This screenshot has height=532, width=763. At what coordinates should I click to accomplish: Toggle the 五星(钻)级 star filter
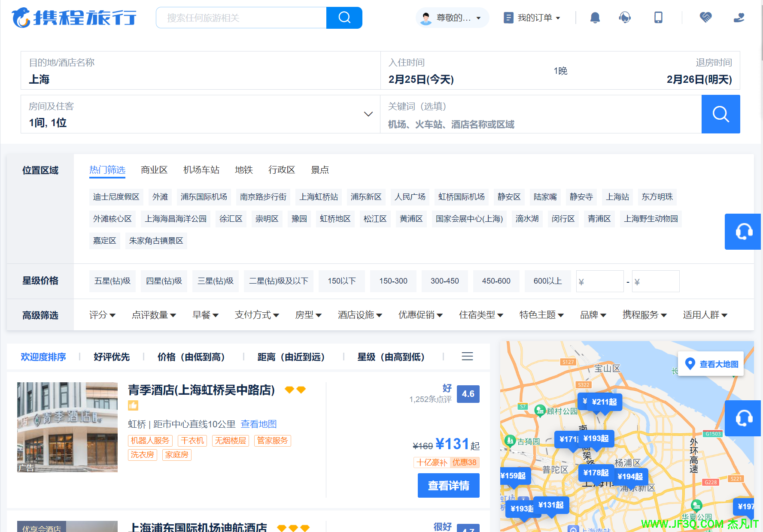point(112,281)
